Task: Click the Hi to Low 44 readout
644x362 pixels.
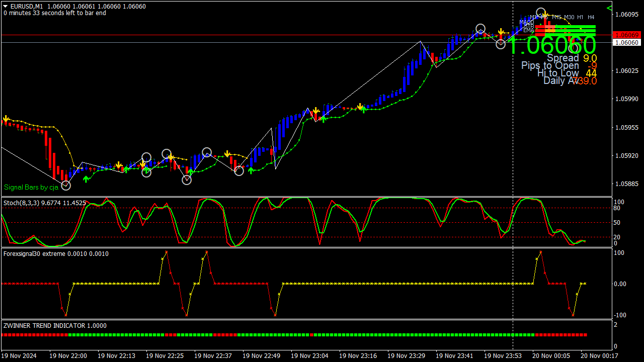Action: (567, 73)
